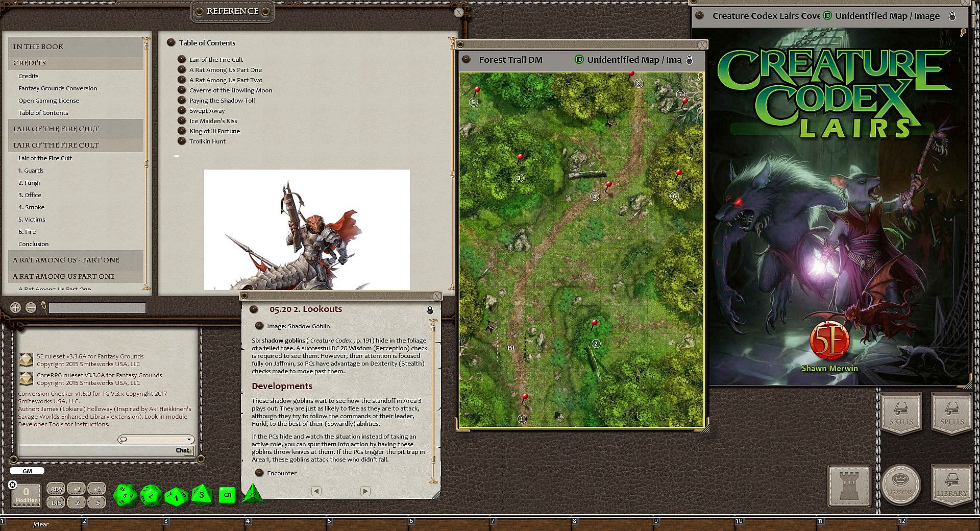
Task: Zoom out with the minus magnifier button
Action: (x=31, y=307)
